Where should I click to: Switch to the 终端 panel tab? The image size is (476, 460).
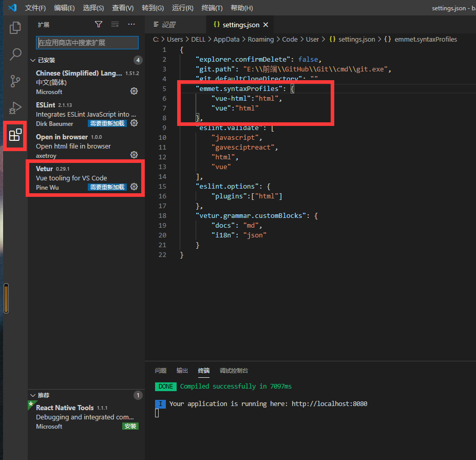204,371
